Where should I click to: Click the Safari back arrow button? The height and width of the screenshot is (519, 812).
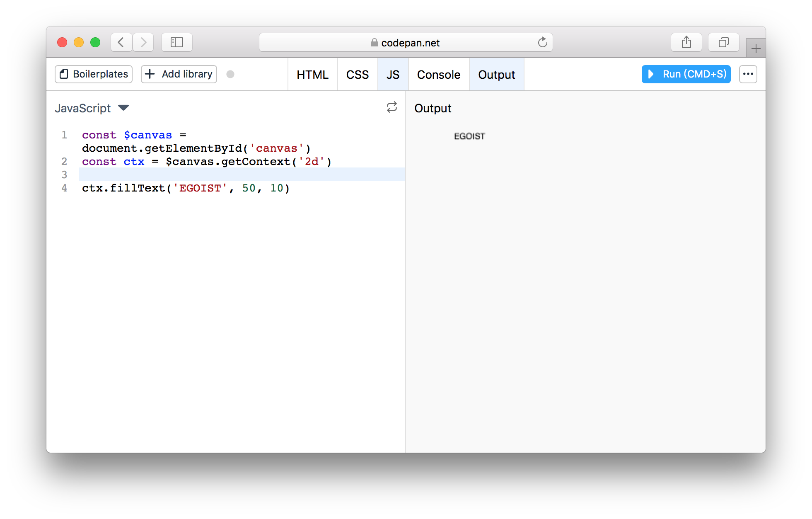point(121,42)
